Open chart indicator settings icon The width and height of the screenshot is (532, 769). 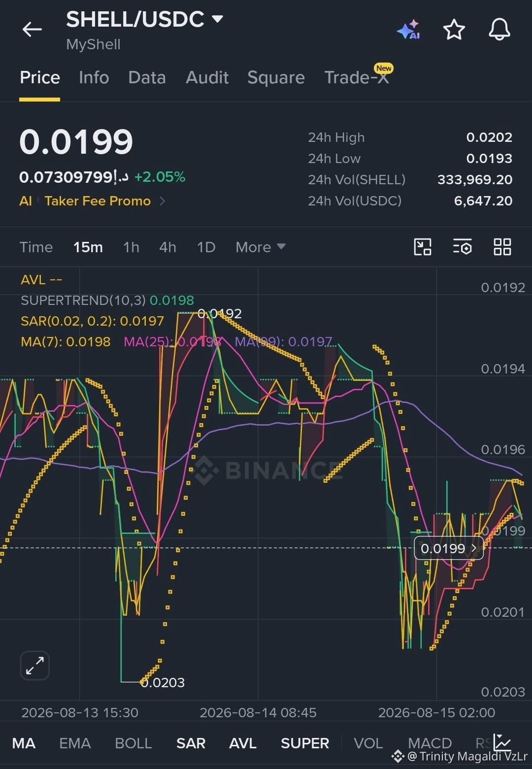click(x=463, y=247)
